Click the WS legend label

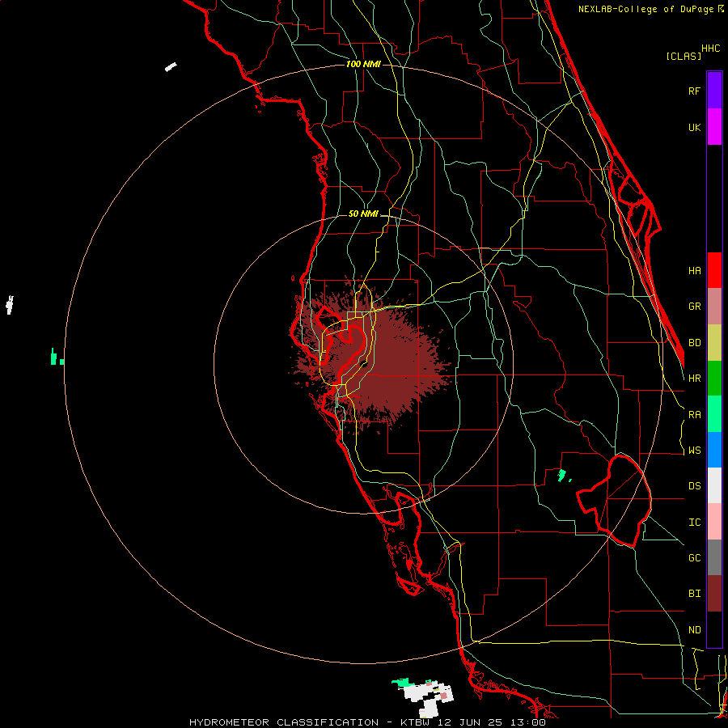pyautogui.click(x=694, y=451)
